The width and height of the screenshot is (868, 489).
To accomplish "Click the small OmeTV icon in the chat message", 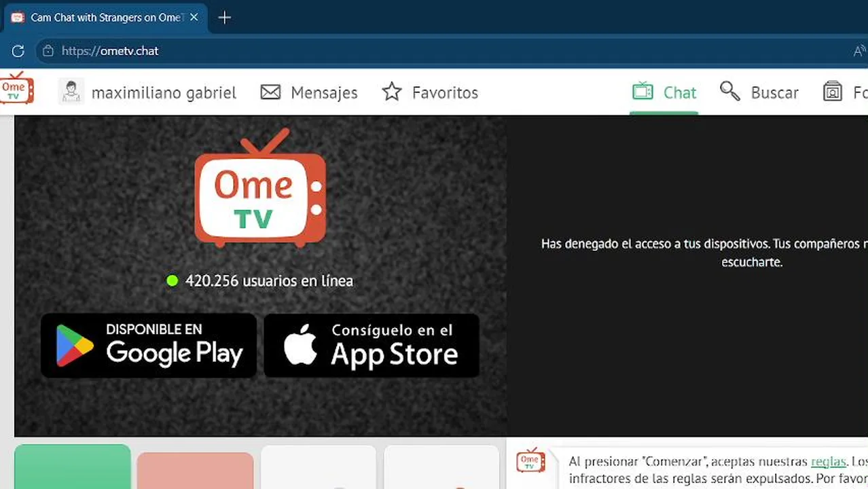I will coord(530,460).
